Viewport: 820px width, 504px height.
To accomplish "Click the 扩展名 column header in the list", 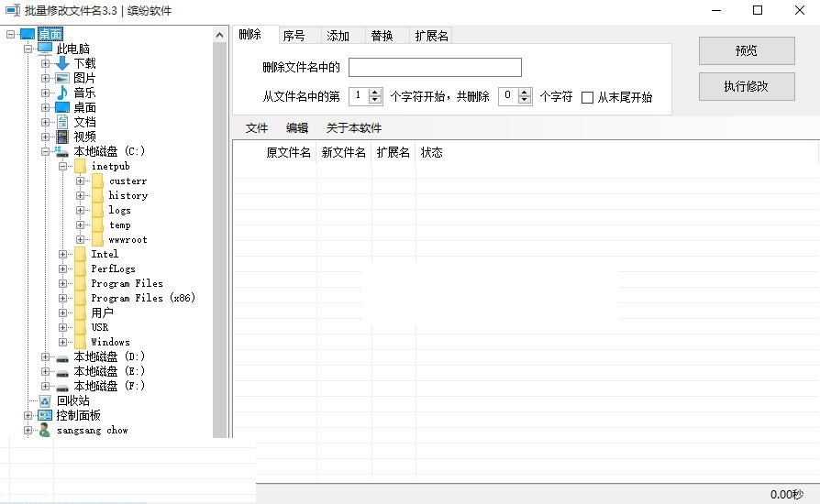I will pyautogui.click(x=393, y=152).
